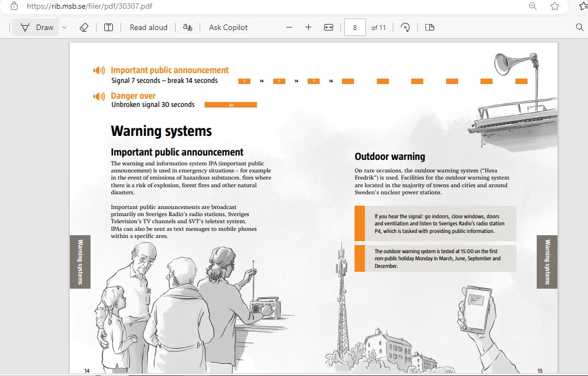Click 'Signal 7 seconds – break 14 seconds' text
This screenshot has width=588, height=376.
(x=164, y=81)
